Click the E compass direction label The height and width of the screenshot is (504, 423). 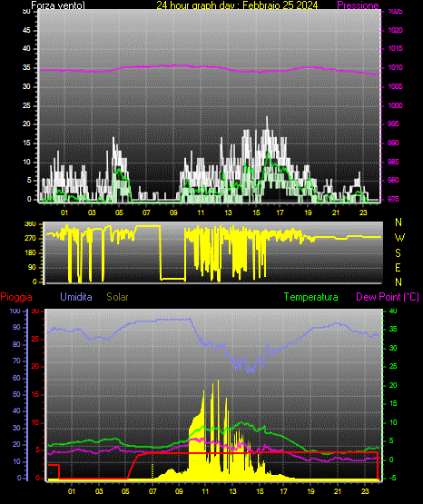tap(398, 268)
